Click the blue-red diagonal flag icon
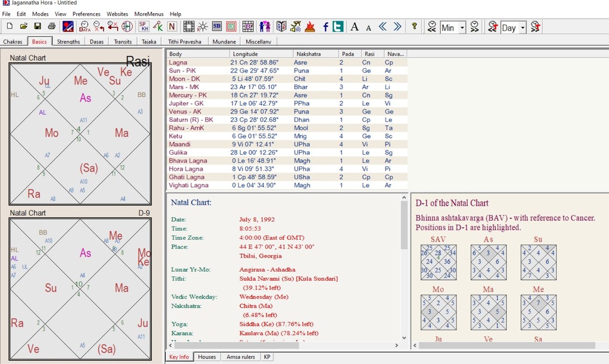 pyautogui.click(x=68, y=26)
